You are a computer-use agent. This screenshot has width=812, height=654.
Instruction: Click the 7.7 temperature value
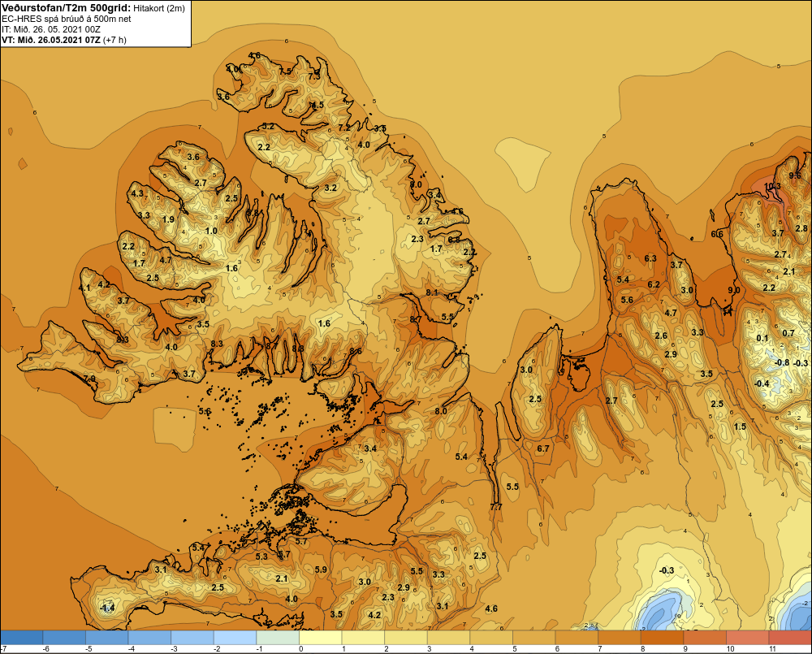[x=496, y=506]
